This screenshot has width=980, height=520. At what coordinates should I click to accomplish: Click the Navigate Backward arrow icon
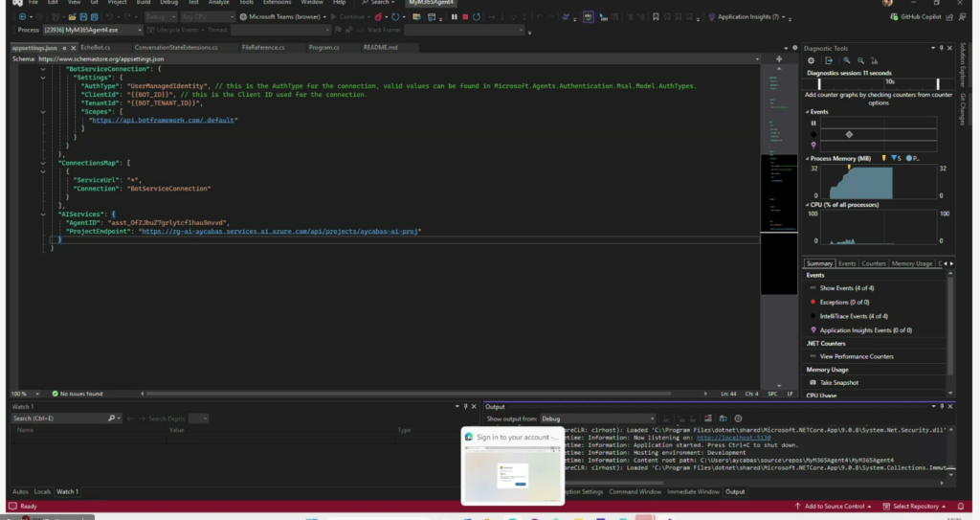pyautogui.click(x=23, y=17)
